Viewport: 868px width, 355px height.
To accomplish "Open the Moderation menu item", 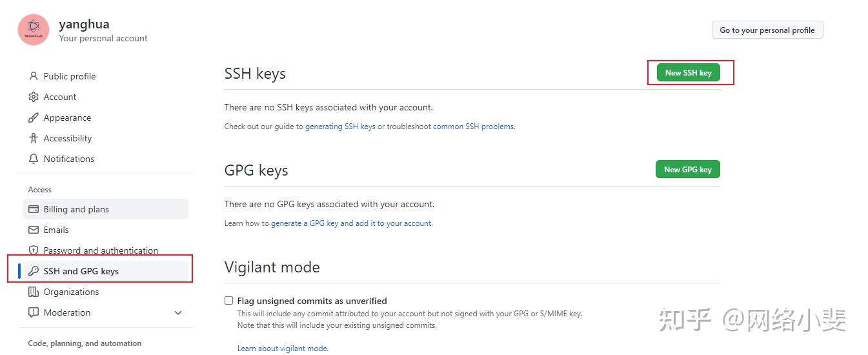I will (x=67, y=312).
